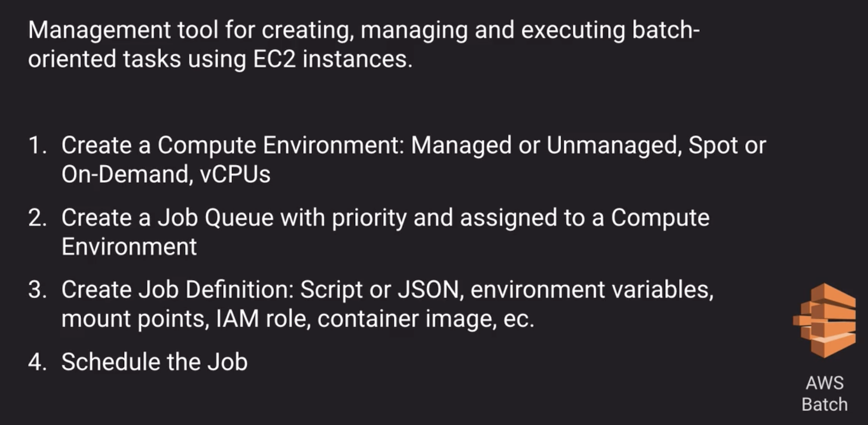Select the "Schedule the Job" text
Image resolution: width=868 pixels, height=425 pixels.
(154, 362)
